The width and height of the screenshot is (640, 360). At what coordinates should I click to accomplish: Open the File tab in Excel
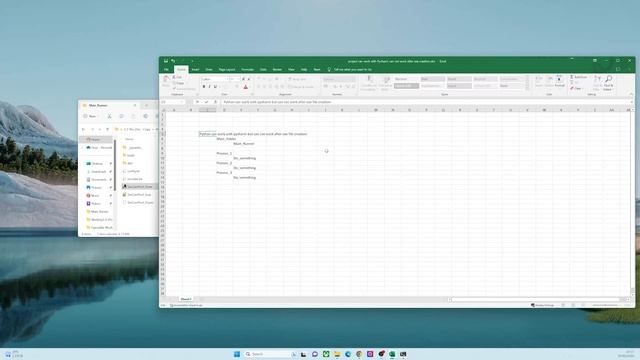tap(167, 70)
